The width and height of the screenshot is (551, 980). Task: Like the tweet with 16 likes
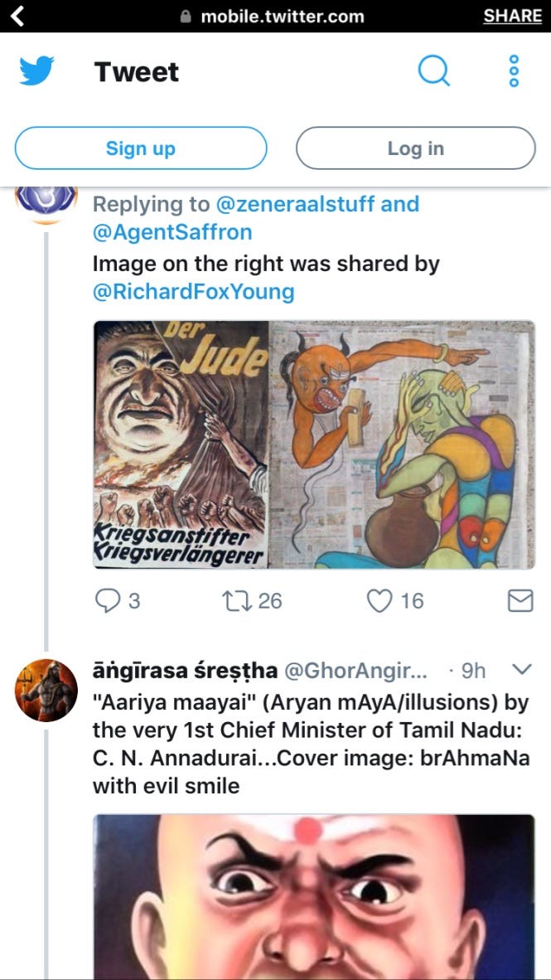[x=379, y=600]
